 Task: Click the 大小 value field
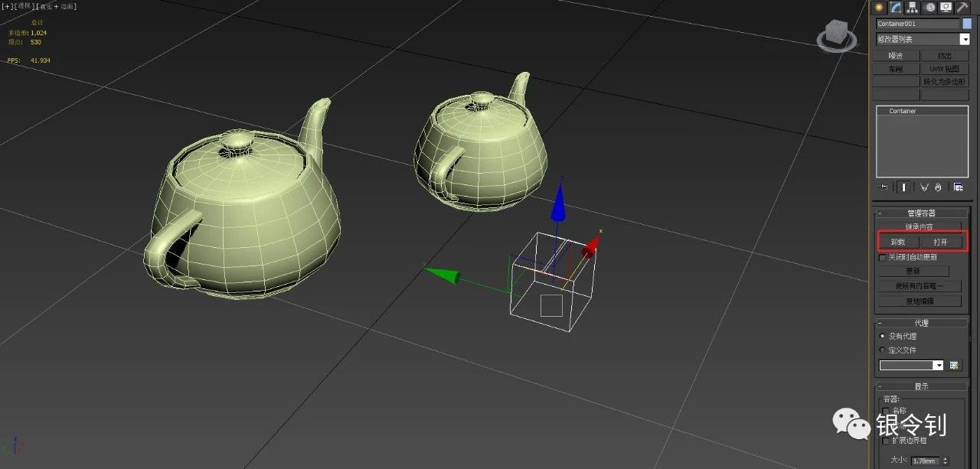pos(925,461)
